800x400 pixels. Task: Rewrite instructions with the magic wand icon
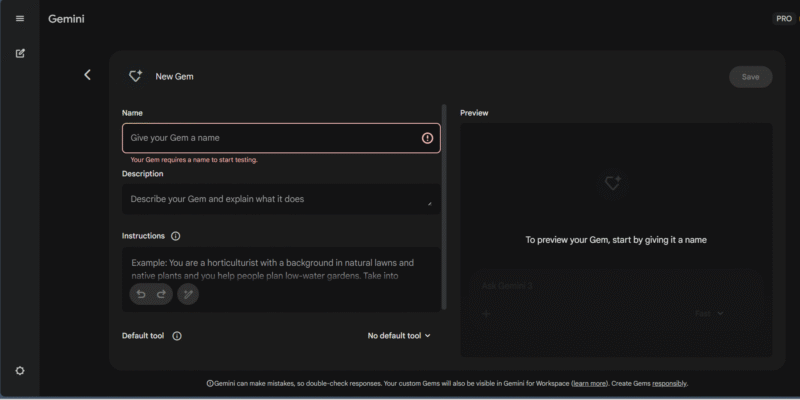click(188, 294)
